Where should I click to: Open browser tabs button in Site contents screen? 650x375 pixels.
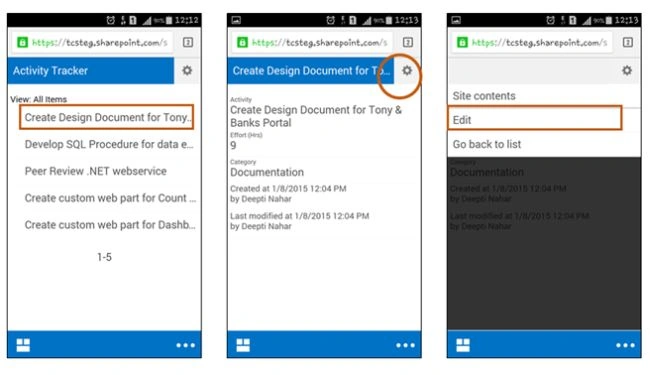point(628,42)
